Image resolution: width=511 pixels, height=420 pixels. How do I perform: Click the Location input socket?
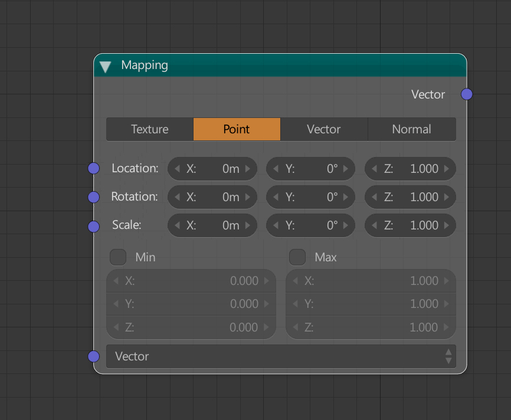(x=94, y=169)
